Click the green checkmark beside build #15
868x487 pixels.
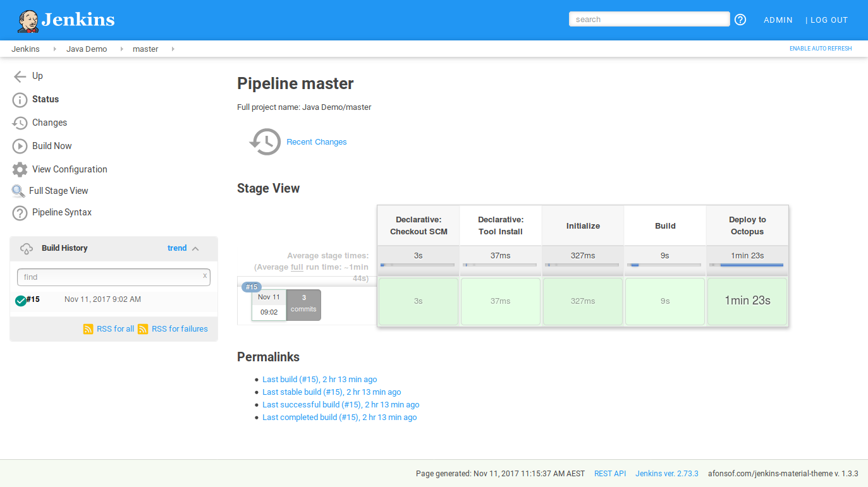pos(20,301)
